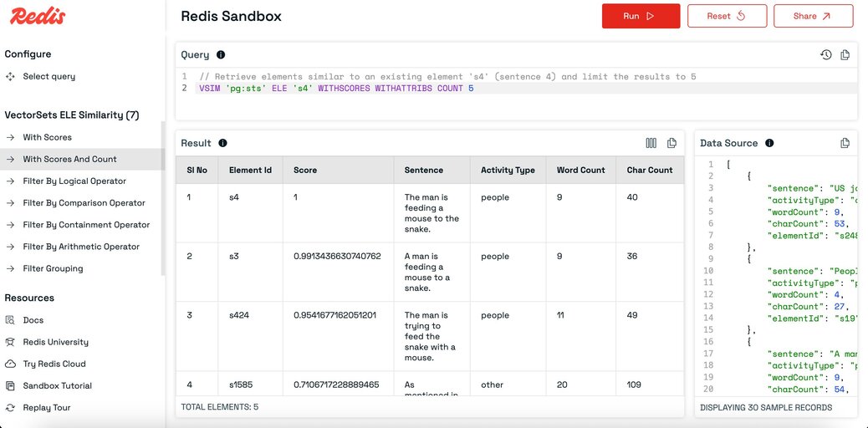Choose Filter By Logical Operator query

click(x=74, y=181)
